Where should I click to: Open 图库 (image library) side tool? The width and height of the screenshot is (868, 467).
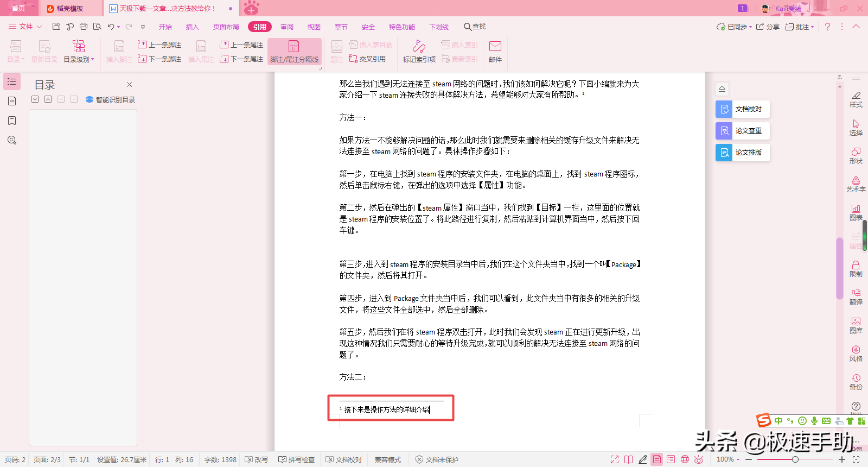pyautogui.click(x=856, y=325)
